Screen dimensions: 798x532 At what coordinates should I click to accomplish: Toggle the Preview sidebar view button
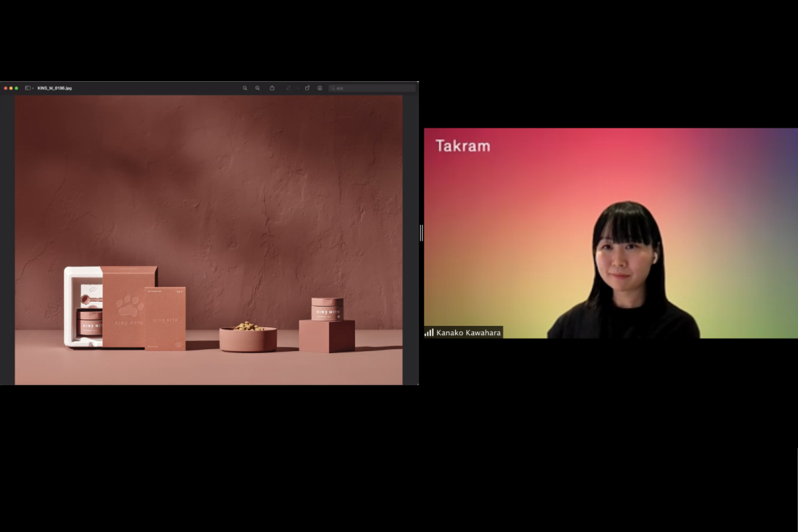tap(28, 88)
